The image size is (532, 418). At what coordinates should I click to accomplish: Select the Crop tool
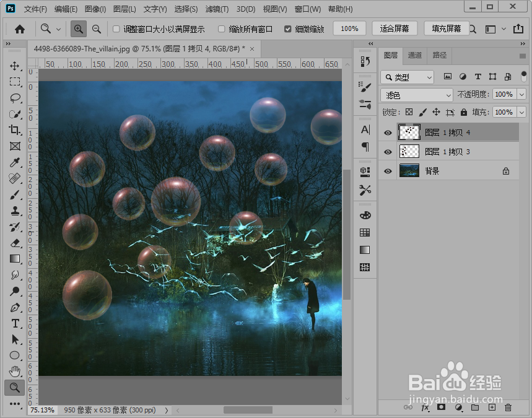click(x=15, y=130)
